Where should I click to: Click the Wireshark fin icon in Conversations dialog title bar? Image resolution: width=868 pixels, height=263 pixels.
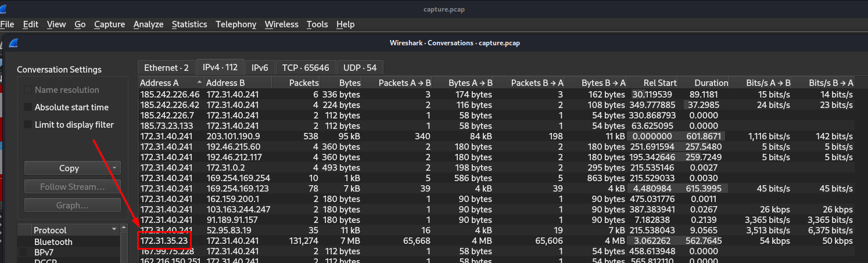(13, 43)
